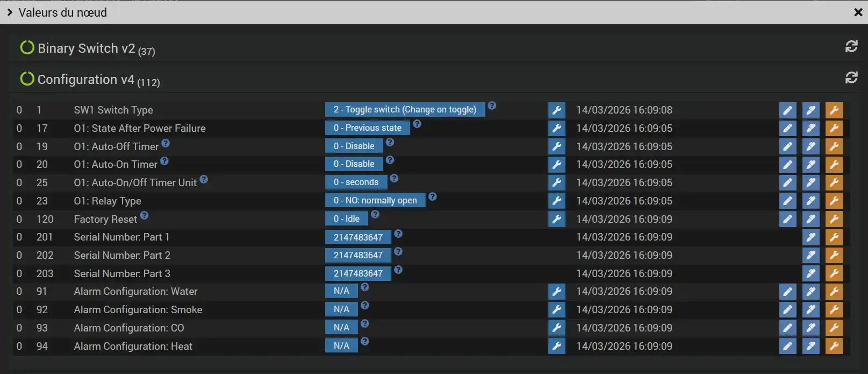Click blue wrench for SW1 Switch Type
The height and width of the screenshot is (374, 868).
point(557,110)
